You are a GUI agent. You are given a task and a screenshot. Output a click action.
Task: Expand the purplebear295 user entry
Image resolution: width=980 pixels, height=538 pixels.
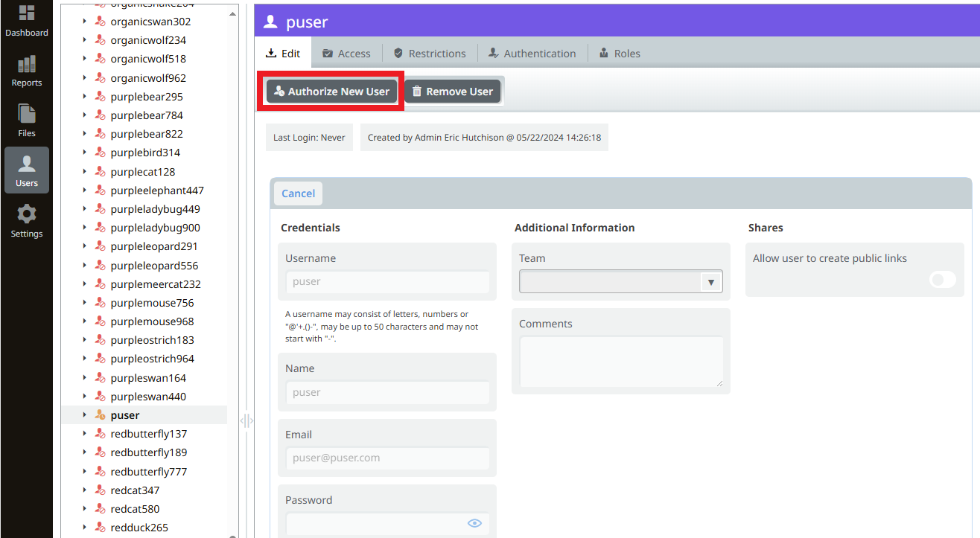[x=84, y=96]
